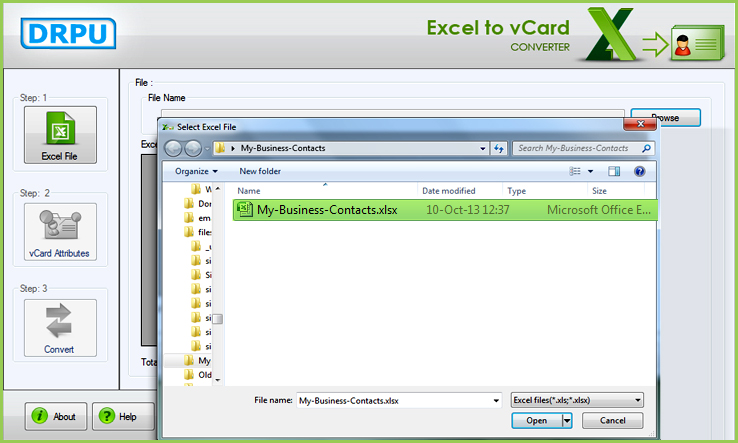Open the About button

click(56, 416)
